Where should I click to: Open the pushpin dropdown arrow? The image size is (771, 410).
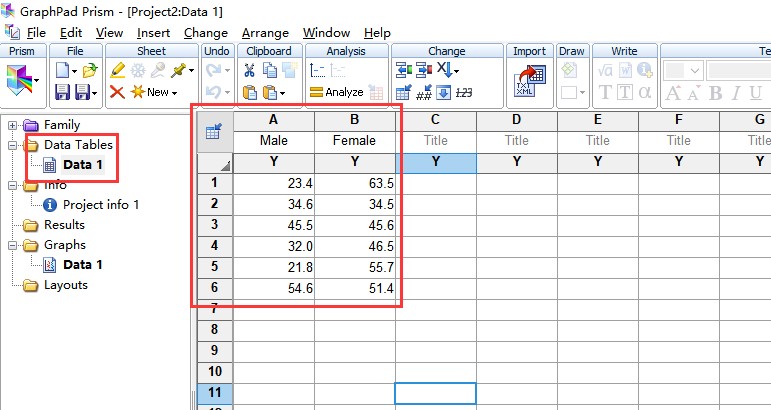click(x=191, y=71)
